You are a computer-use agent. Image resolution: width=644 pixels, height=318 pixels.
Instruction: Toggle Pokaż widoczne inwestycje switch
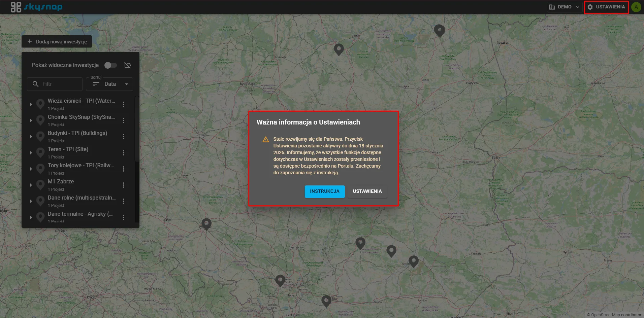pos(110,65)
